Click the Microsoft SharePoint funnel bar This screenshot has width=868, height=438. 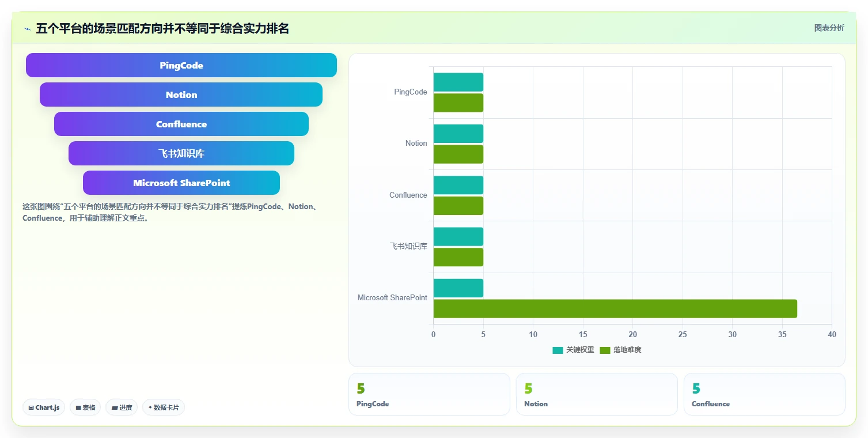(181, 183)
